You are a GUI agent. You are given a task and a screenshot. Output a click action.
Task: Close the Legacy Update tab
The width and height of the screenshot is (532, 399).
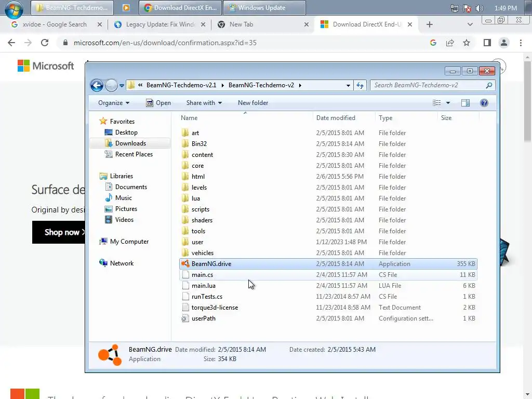point(203,24)
